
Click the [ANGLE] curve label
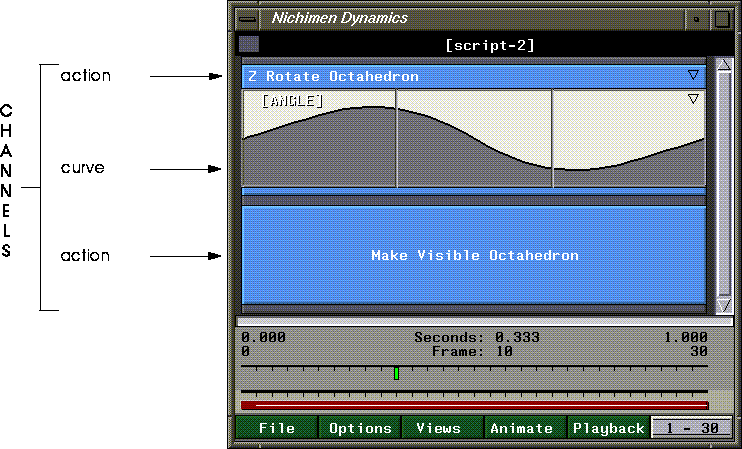pyautogui.click(x=292, y=100)
